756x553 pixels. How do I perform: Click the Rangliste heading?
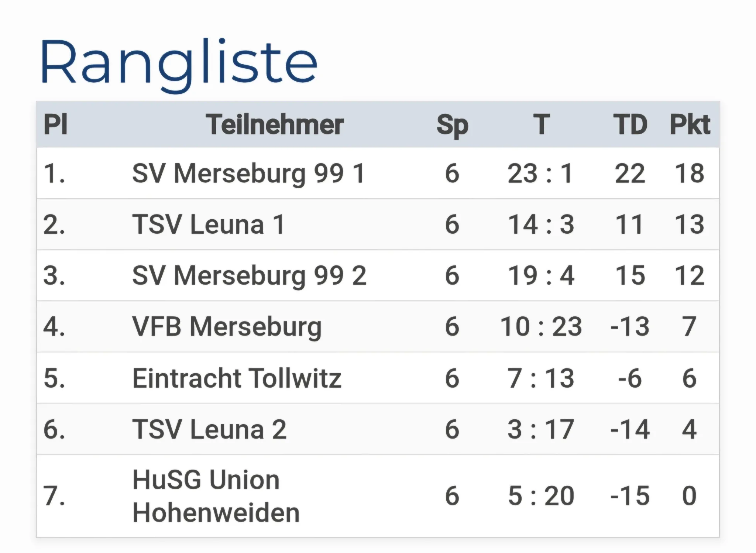179,62
